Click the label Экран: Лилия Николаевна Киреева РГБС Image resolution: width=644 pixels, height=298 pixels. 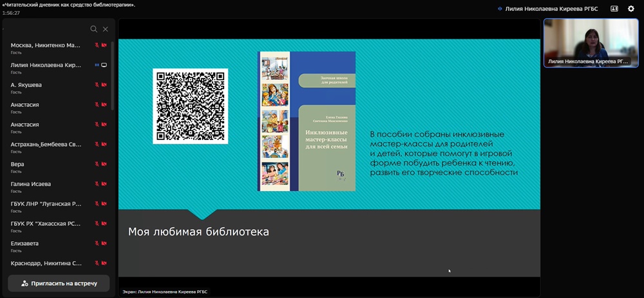pos(165,292)
